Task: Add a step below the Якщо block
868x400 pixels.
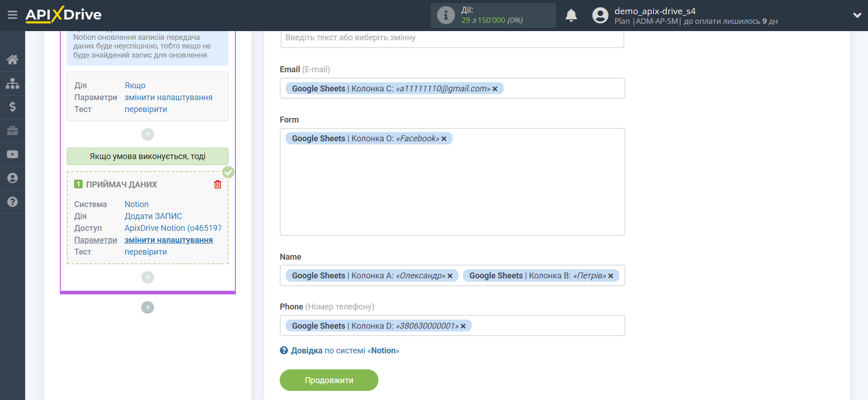Action: 148,134
